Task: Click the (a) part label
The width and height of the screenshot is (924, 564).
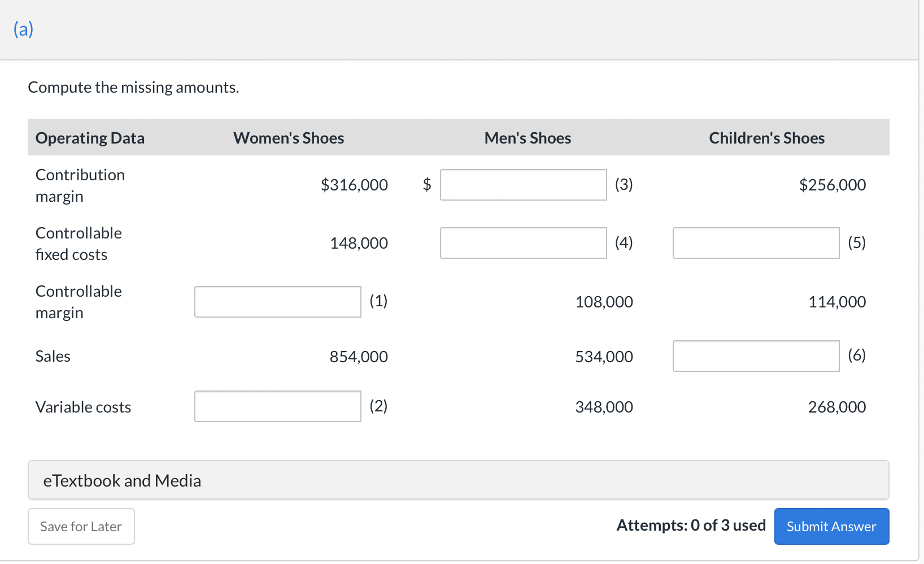Action: pyautogui.click(x=23, y=29)
